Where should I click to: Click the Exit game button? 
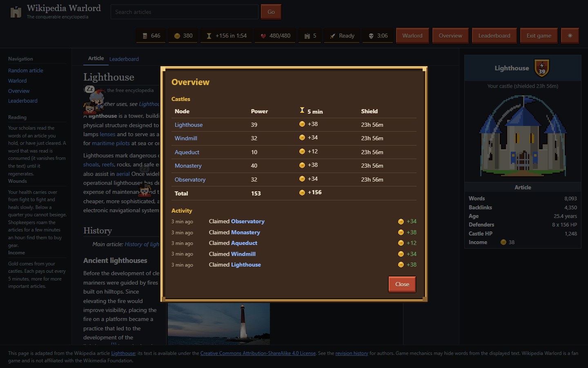539,36
